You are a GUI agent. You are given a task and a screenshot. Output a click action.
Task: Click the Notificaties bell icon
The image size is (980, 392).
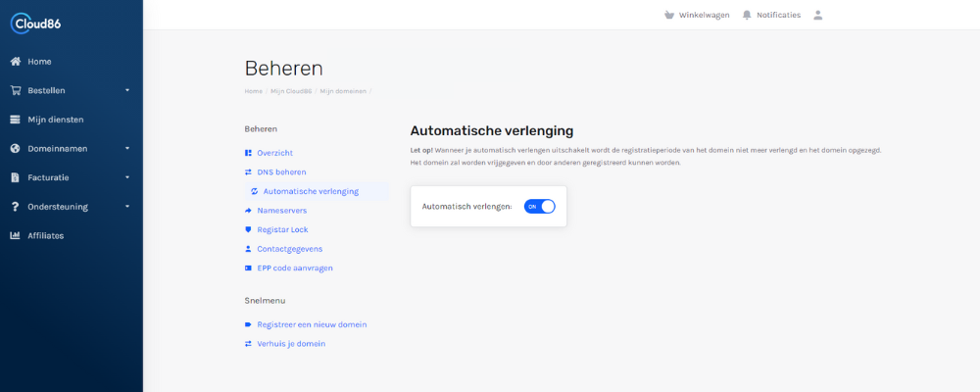(747, 15)
